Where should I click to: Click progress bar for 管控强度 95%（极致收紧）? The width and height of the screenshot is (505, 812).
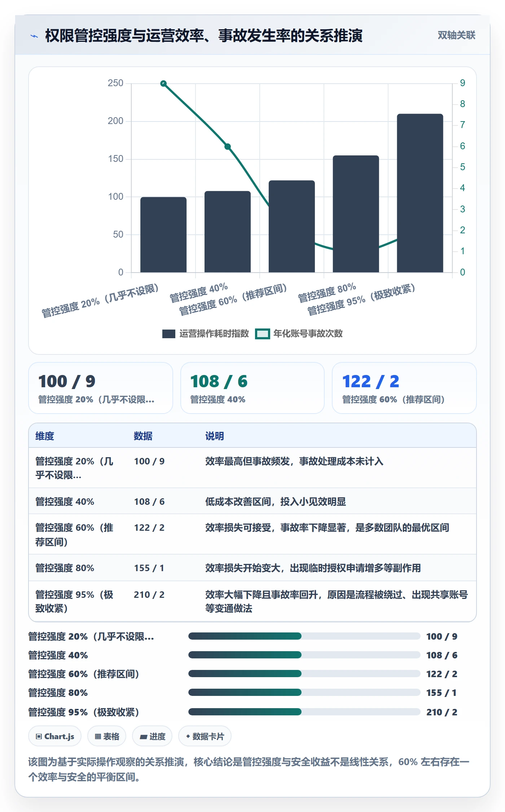(304, 712)
